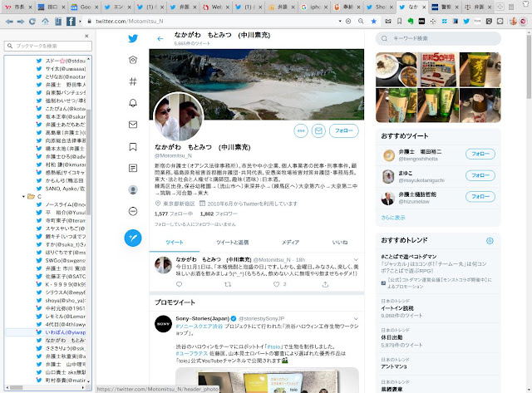Open Explore hashtag icon
532x393 pixels.
133,81
